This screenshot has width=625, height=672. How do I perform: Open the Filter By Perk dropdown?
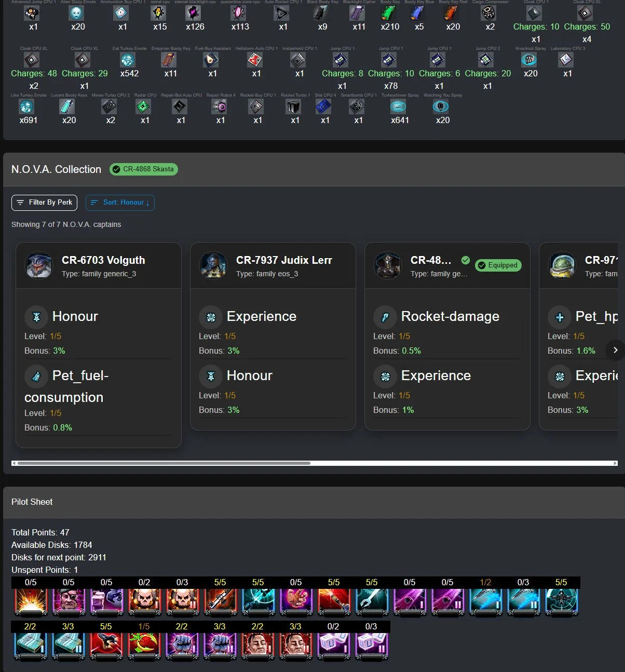(x=44, y=203)
